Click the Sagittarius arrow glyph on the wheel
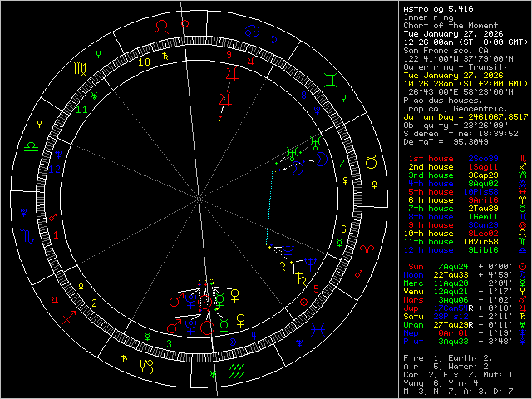 [x=70, y=317]
